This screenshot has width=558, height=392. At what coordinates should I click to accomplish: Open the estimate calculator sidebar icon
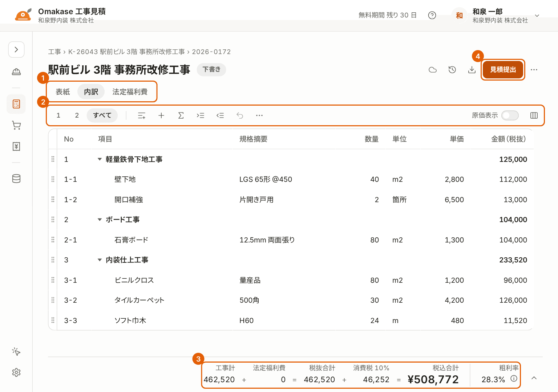(16, 104)
